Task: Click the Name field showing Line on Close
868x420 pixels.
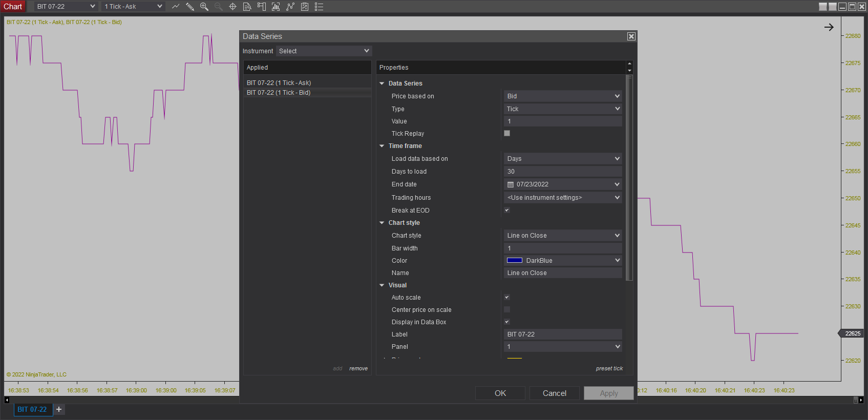Action: 563,273
